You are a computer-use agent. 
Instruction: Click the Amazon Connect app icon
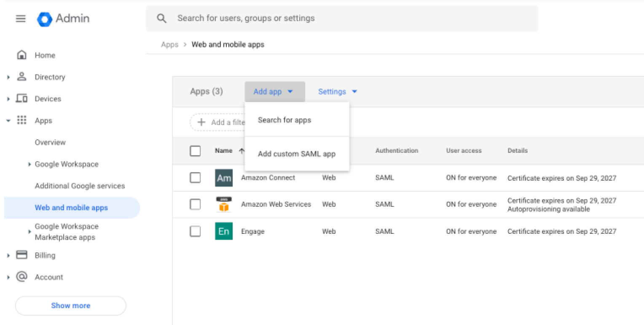pos(223,178)
